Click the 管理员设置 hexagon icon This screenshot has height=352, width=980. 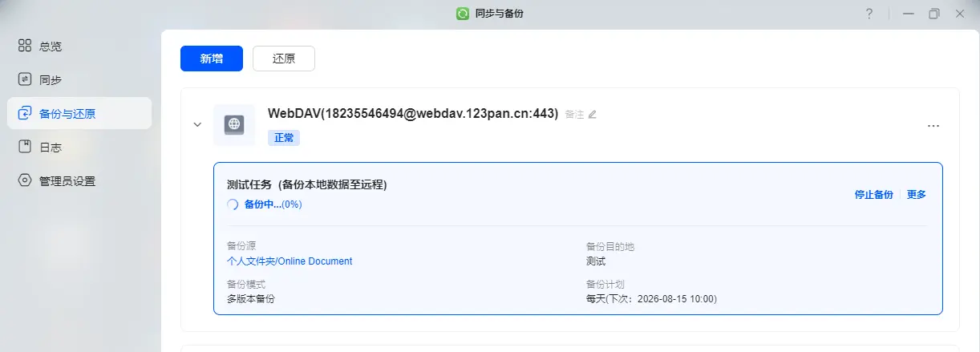(x=25, y=180)
